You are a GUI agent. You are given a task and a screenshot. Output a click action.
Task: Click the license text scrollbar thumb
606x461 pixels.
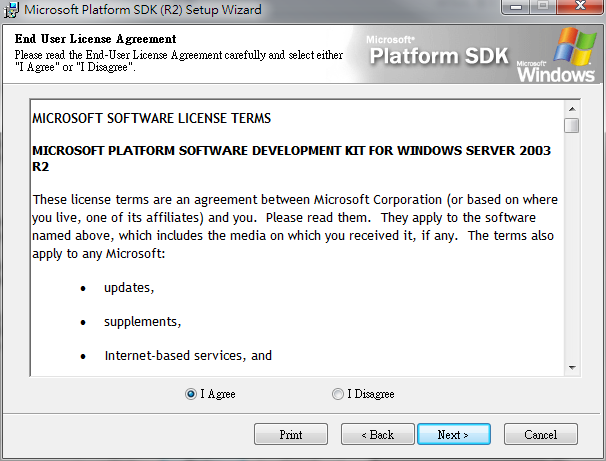[x=572, y=126]
